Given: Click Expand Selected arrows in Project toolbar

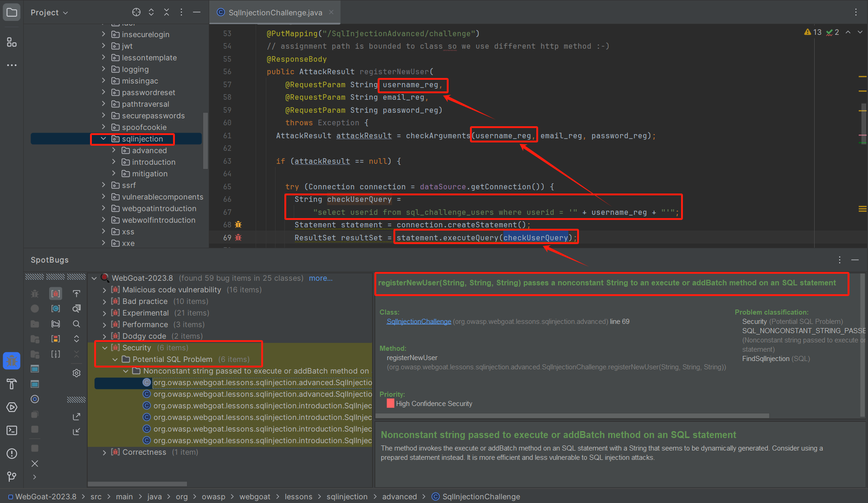Looking at the screenshot, I should click(x=151, y=12).
